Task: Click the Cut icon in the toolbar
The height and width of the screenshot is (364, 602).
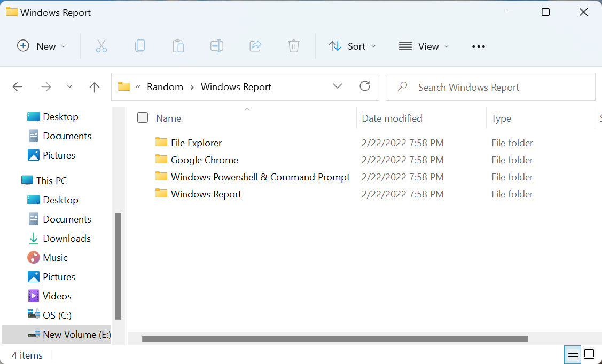Action: [101, 46]
